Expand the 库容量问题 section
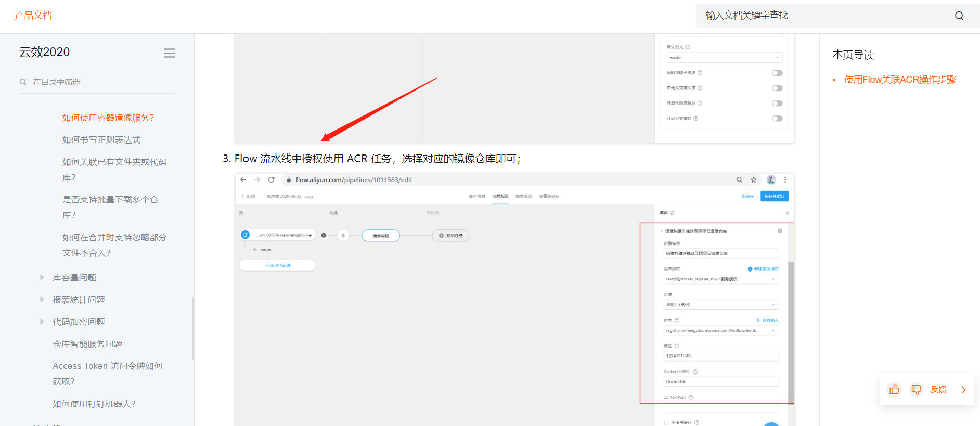The image size is (980, 426). coord(42,277)
